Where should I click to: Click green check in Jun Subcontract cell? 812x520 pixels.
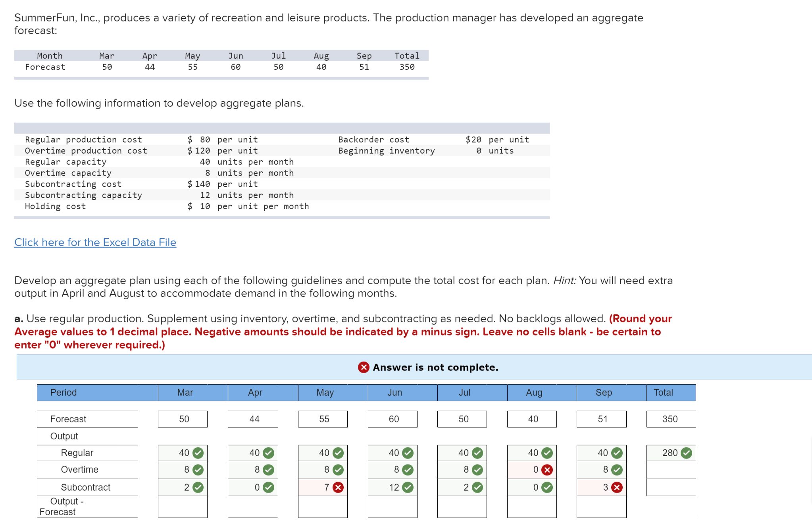[x=408, y=487]
